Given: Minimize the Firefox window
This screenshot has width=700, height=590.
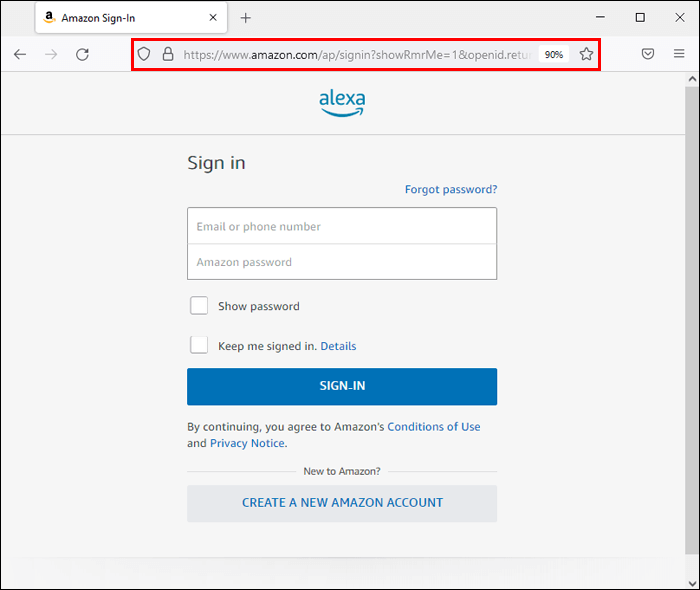Looking at the screenshot, I should 600,17.
